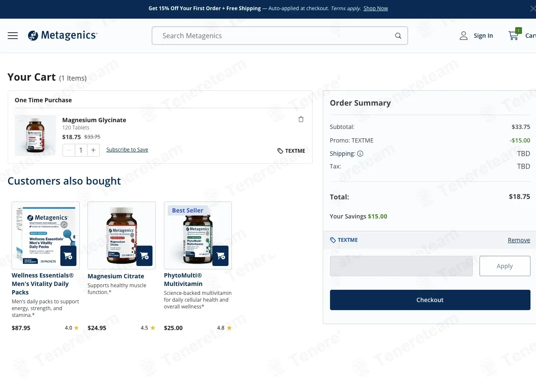536x392 pixels.
Task: Click the TEXTME promo tag in summary
Action: pos(344,240)
